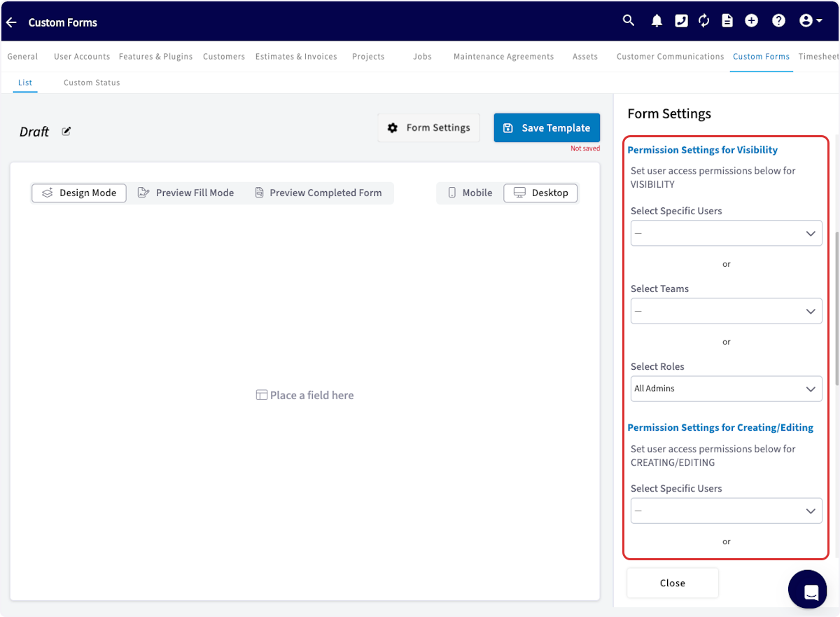
Task: Open Select Roles dropdown showing All Admins
Action: (x=727, y=389)
